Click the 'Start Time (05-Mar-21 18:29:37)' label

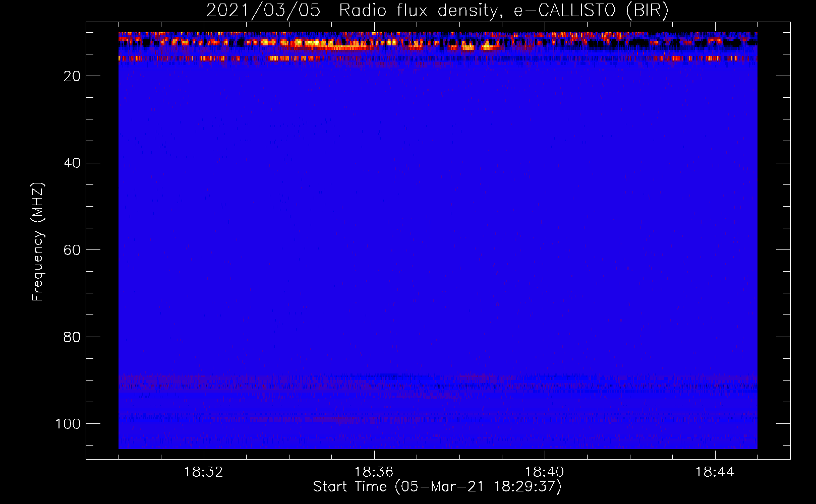pyautogui.click(x=437, y=487)
